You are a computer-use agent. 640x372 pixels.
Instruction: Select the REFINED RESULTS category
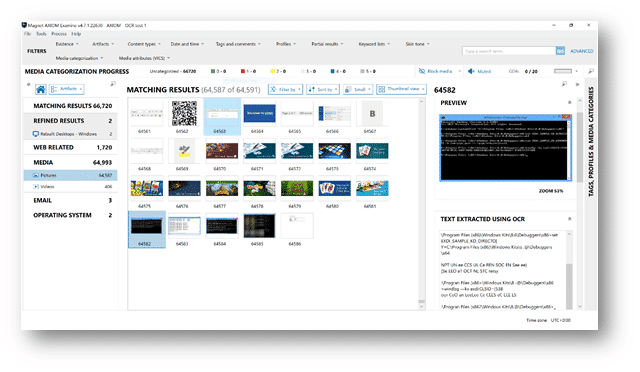pyautogui.click(x=71, y=121)
